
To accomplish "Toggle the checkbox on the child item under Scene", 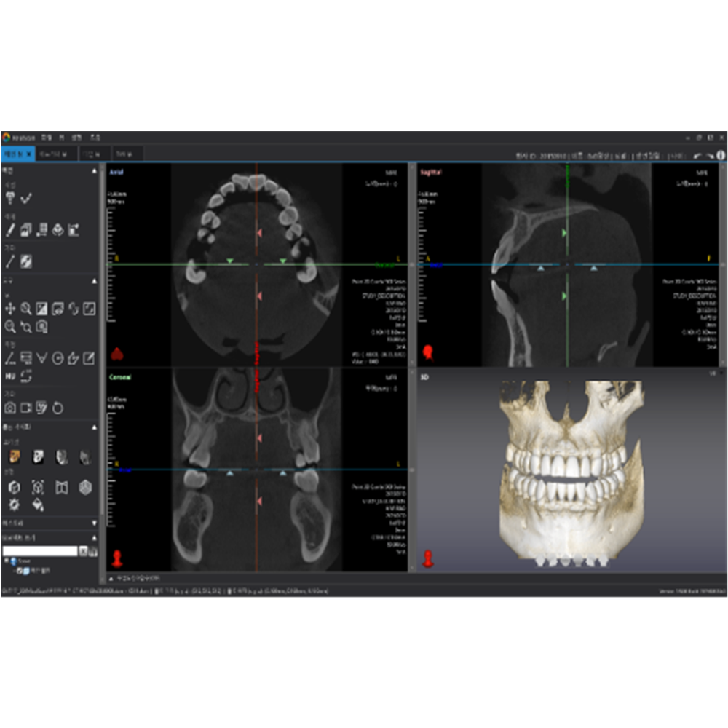I will point(20,571).
